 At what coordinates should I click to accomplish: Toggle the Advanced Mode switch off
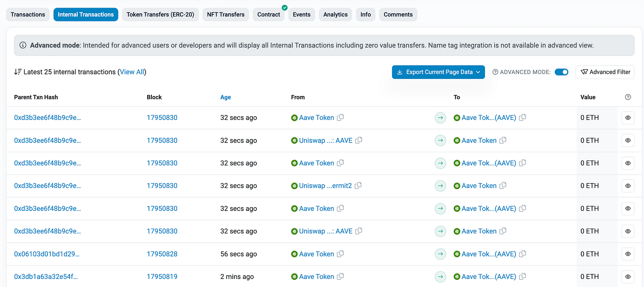click(561, 72)
